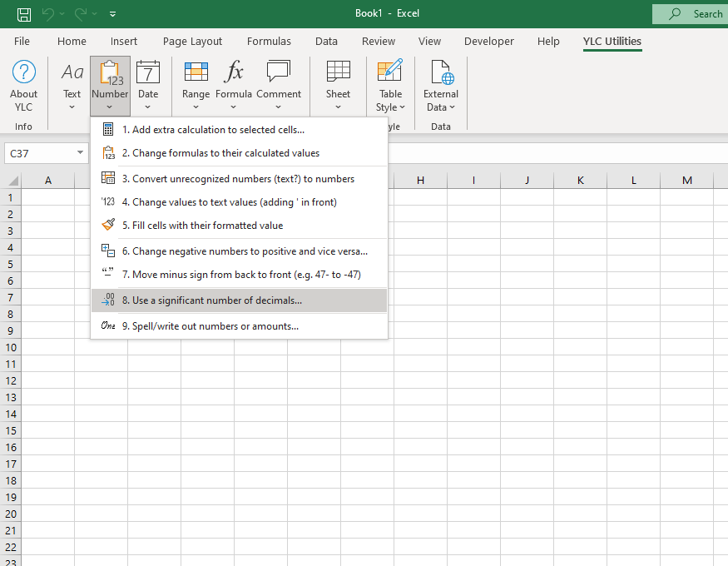This screenshot has height=566, width=728.
Task: Switch to the Formulas ribbon tab
Action: point(269,41)
